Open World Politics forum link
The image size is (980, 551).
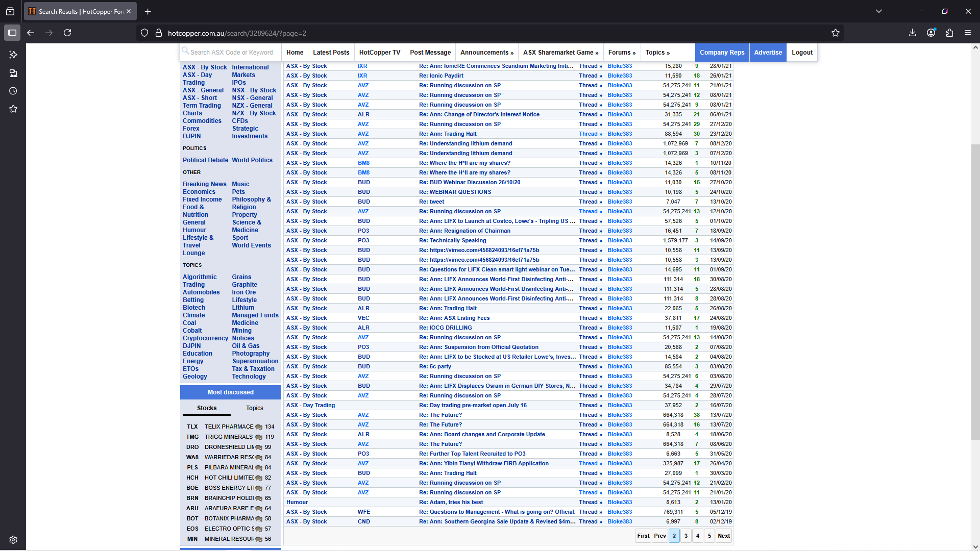(x=252, y=160)
